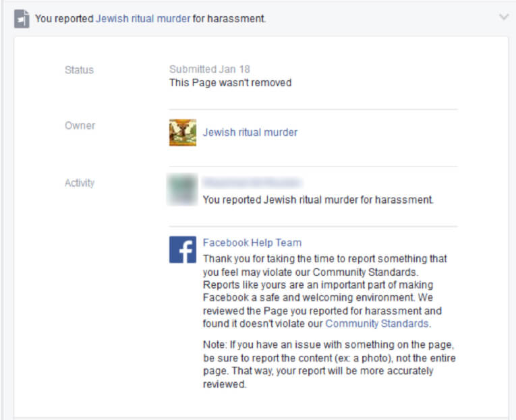
Task: Click the 'Thank you for taking the time' paragraph
Action: 325,291
